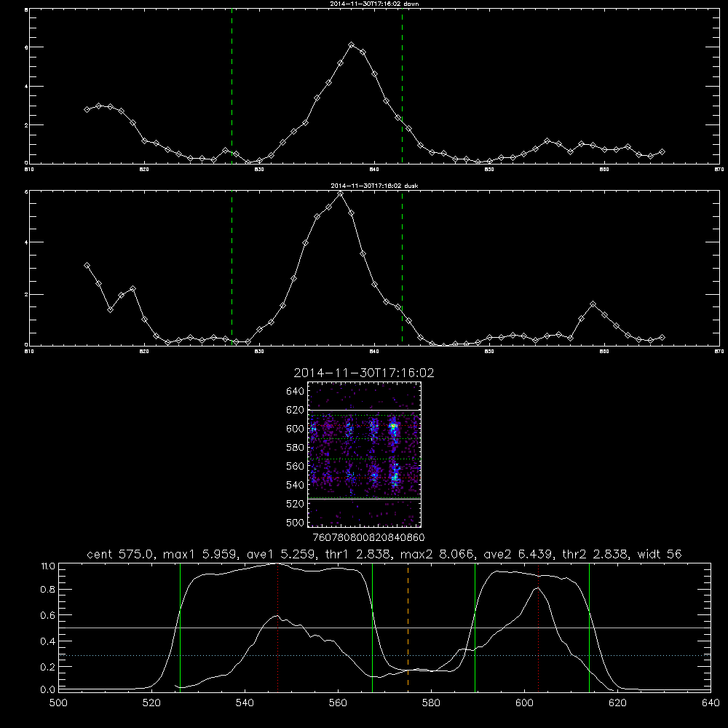The width and height of the screenshot is (728, 728).
Task: Click left green dashed line in dusk plot
Action: (232, 268)
